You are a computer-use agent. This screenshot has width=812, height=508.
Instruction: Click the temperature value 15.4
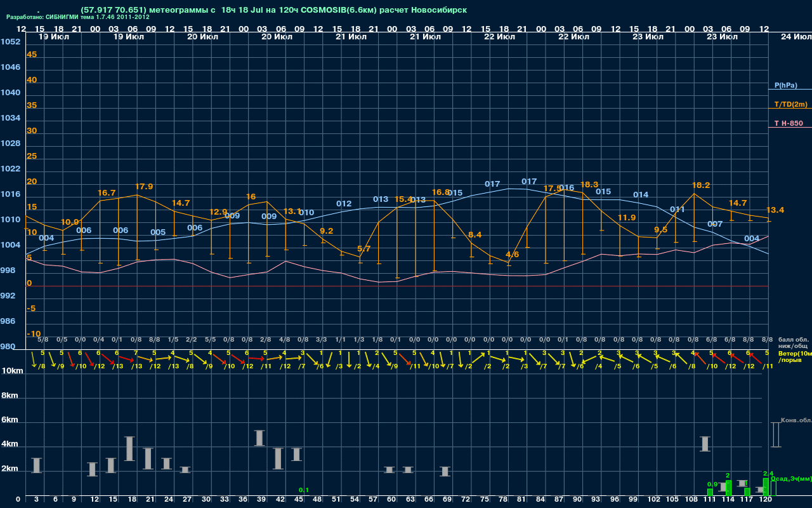pyautogui.click(x=403, y=199)
